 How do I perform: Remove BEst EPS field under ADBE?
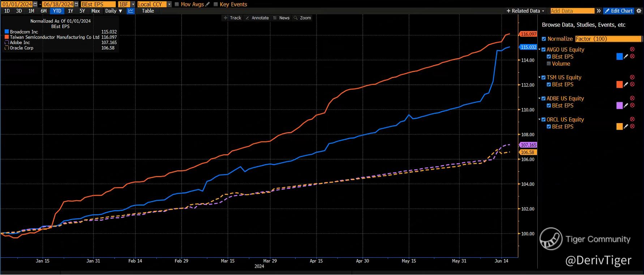pos(632,105)
